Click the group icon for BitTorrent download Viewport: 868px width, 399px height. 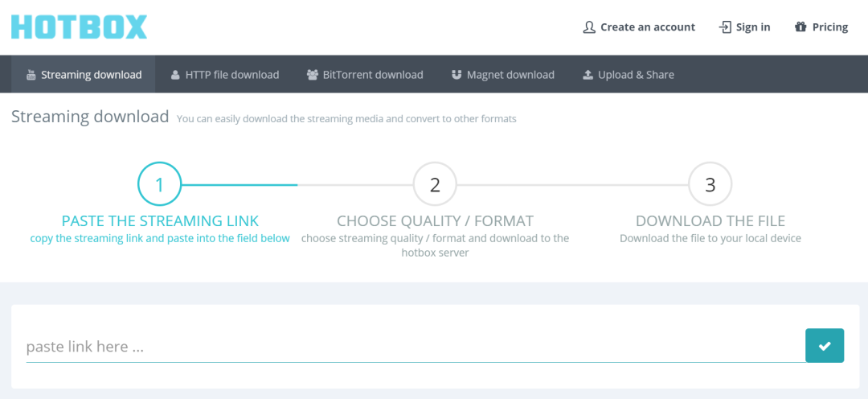312,75
